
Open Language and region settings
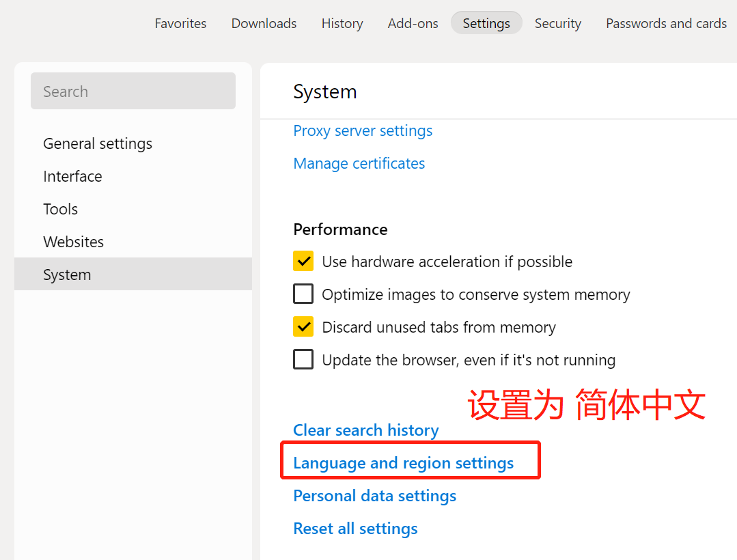coord(403,463)
